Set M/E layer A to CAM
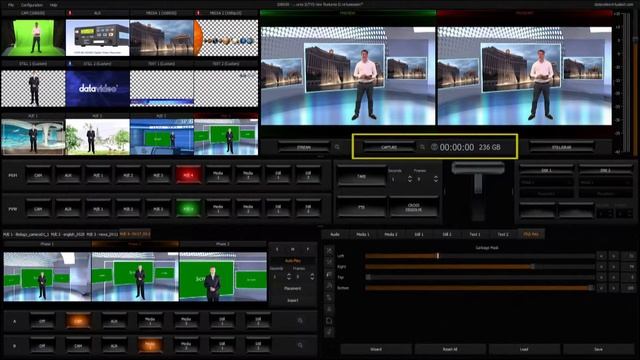Viewport: 640px width, 360px height. pos(78,321)
